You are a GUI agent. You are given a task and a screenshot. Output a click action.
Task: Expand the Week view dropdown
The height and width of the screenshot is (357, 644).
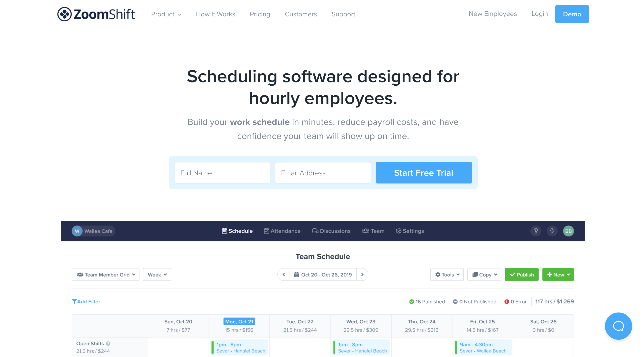pos(157,274)
